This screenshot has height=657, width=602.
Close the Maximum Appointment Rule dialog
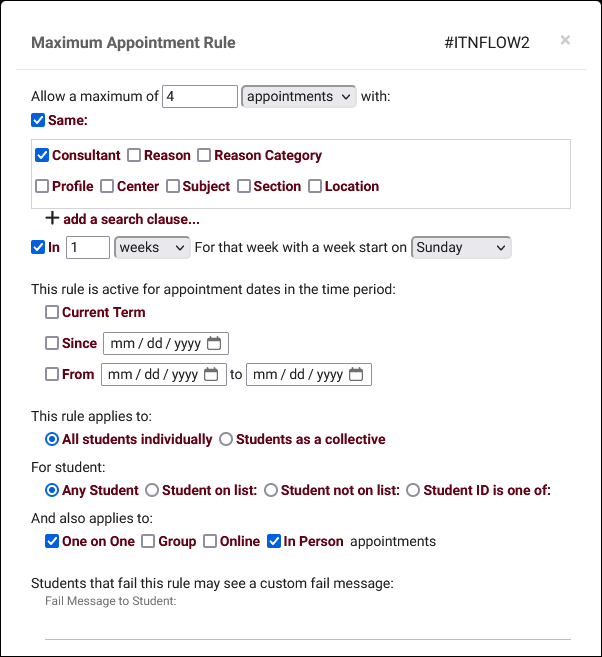coord(565,40)
